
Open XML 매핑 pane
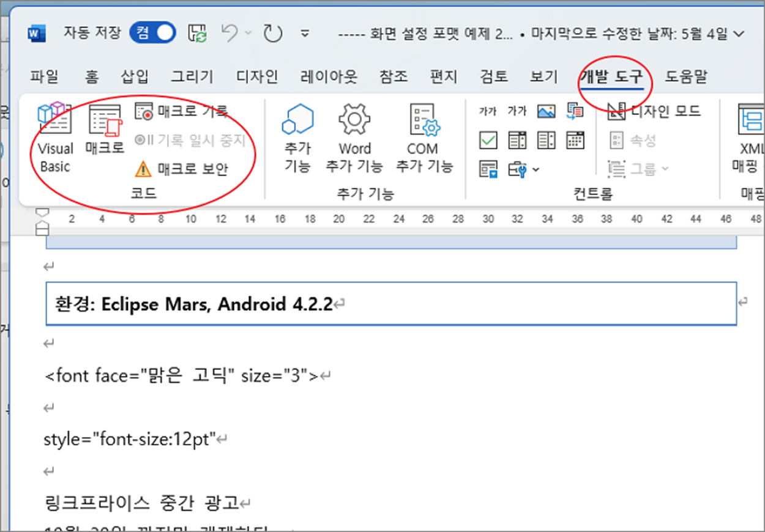(748, 138)
